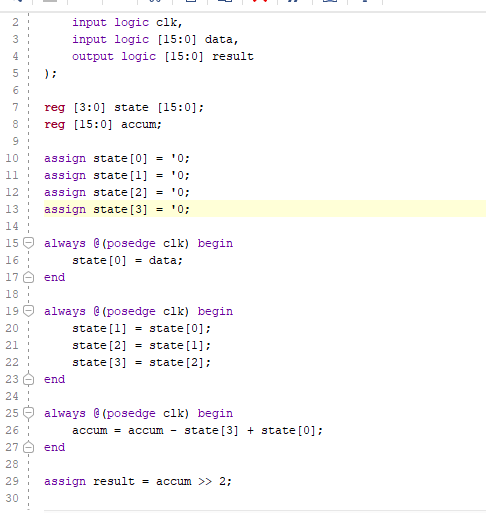Click the fold end marker on line 23
Viewport: 486px width, 513px height.
point(29,379)
